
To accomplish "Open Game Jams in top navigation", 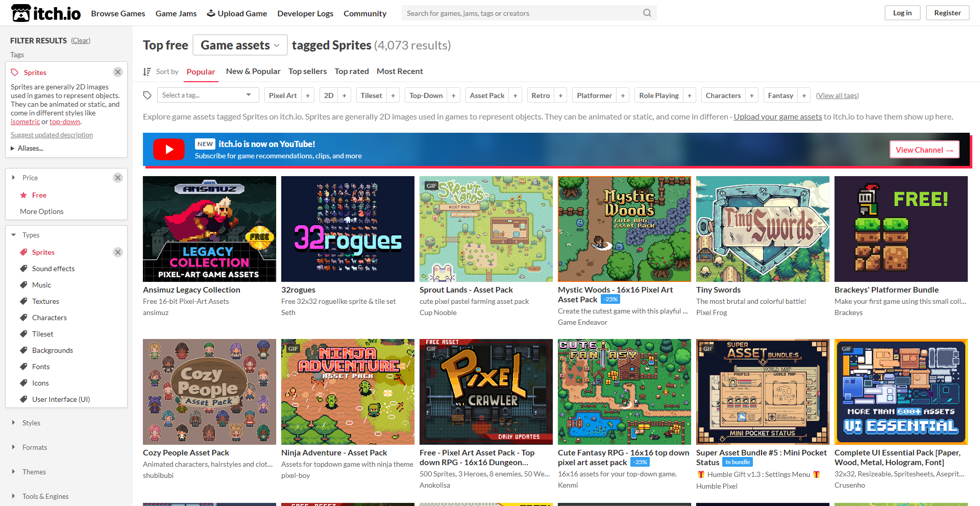I will tap(176, 13).
